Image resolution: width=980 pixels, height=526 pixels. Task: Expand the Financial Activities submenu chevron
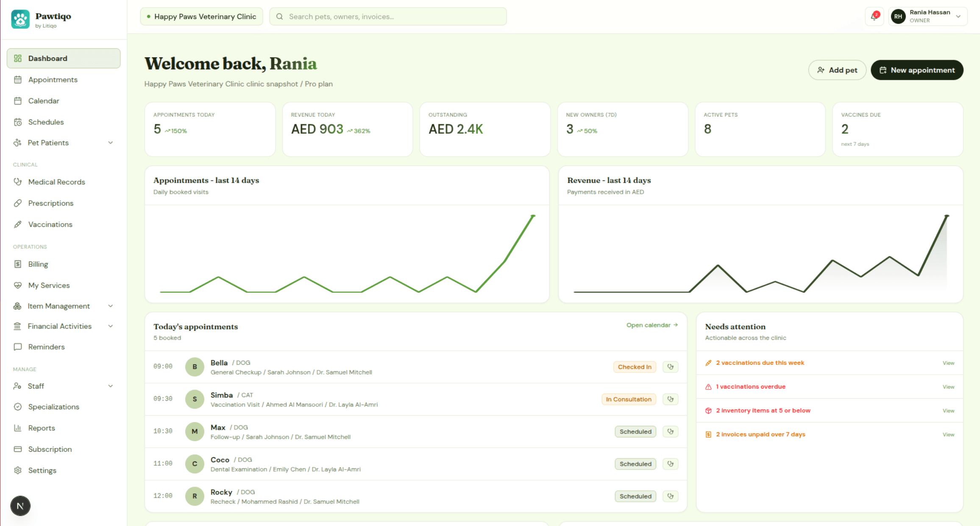tap(110, 326)
